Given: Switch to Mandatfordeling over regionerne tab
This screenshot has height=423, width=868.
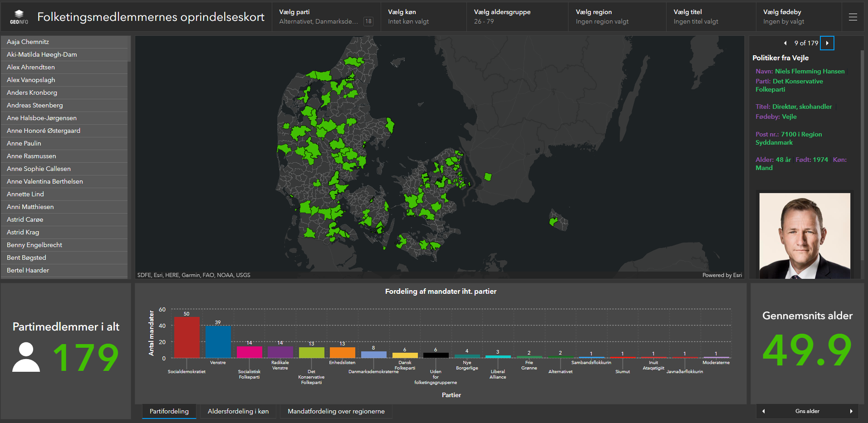Looking at the screenshot, I should (336, 411).
